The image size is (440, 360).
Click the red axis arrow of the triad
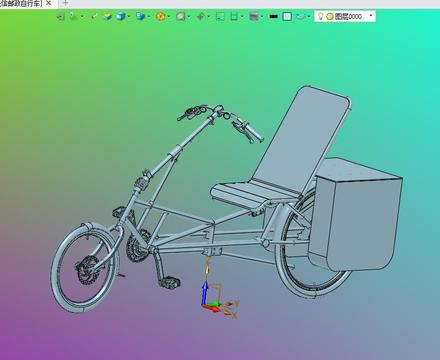(211, 309)
